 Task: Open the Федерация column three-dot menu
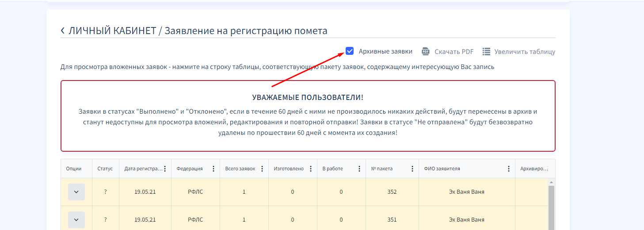[x=213, y=169]
